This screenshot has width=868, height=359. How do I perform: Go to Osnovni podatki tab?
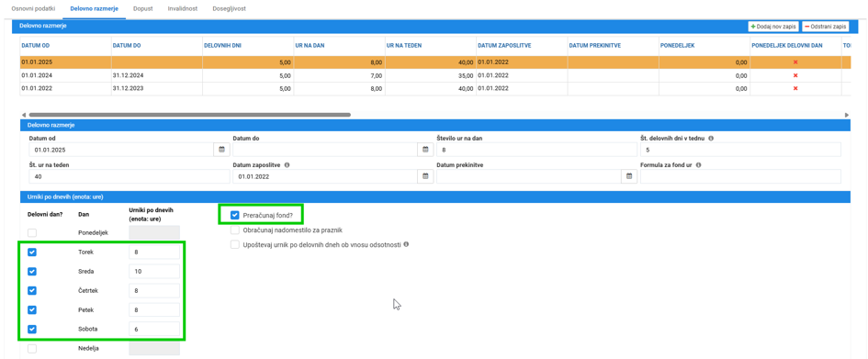tap(33, 9)
